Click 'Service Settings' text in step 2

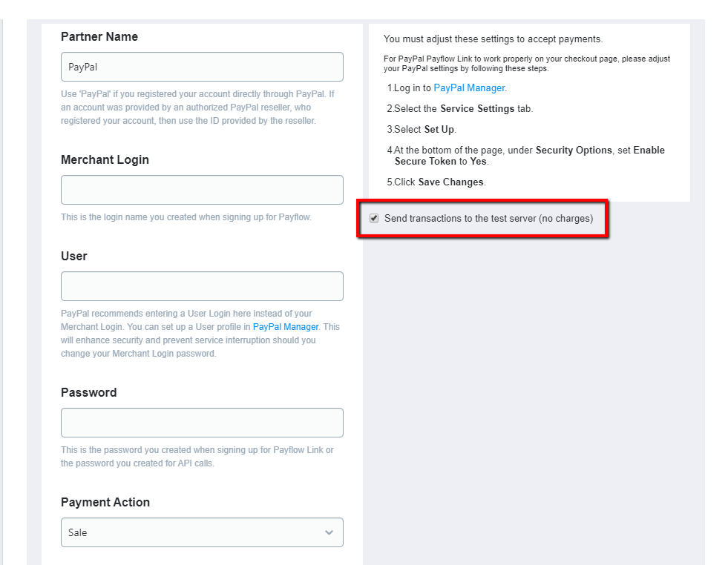click(477, 108)
